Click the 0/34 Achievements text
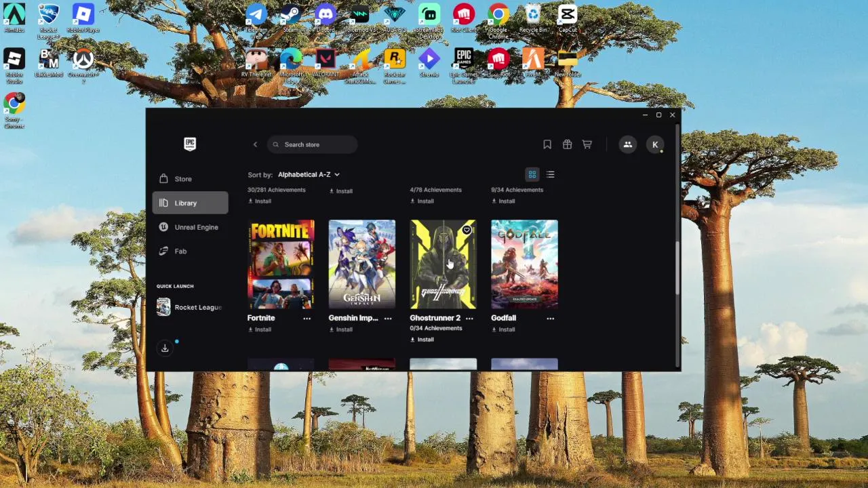 click(x=436, y=328)
